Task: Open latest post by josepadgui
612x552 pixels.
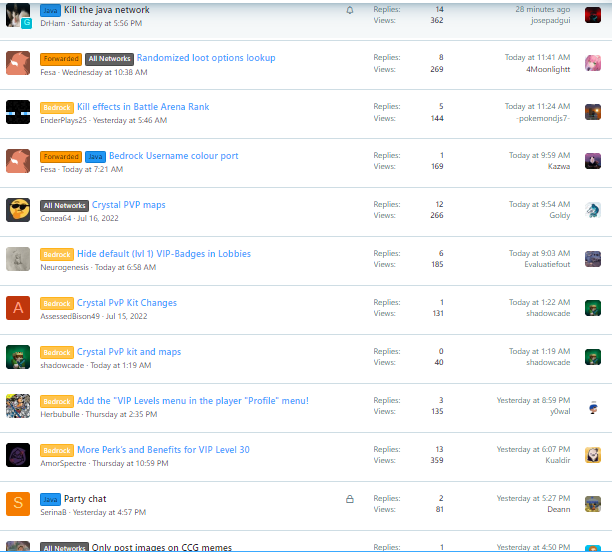Action: click(x=543, y=9)
